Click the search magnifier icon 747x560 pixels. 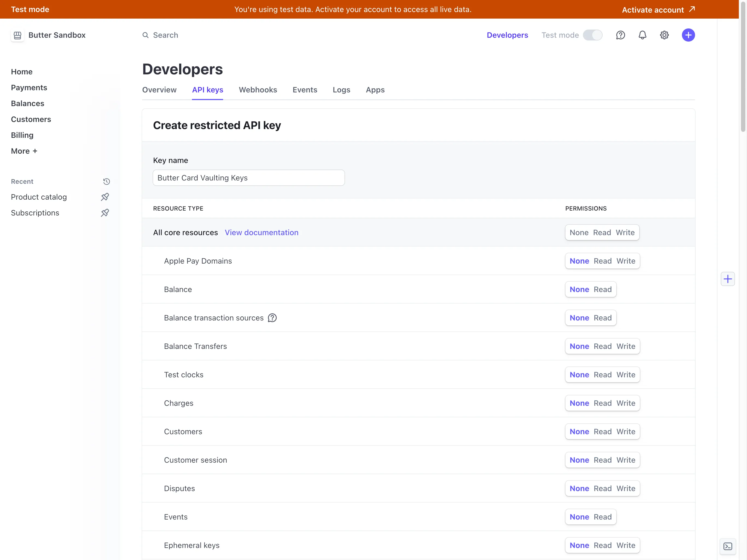145,35
